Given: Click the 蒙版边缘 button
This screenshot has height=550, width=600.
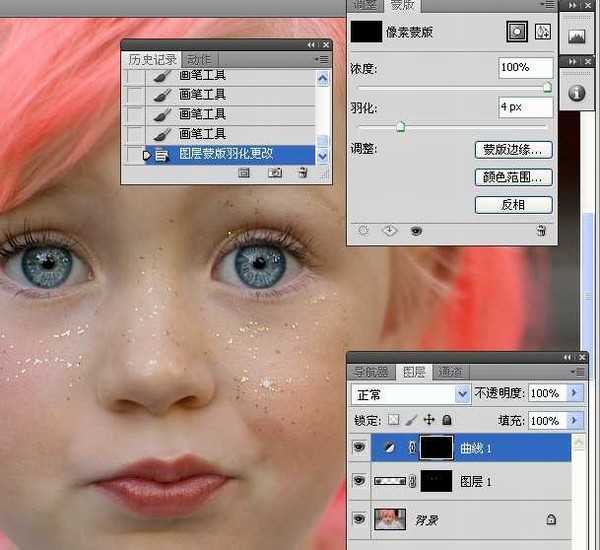Looking at the screenshot, I should 512,150.
